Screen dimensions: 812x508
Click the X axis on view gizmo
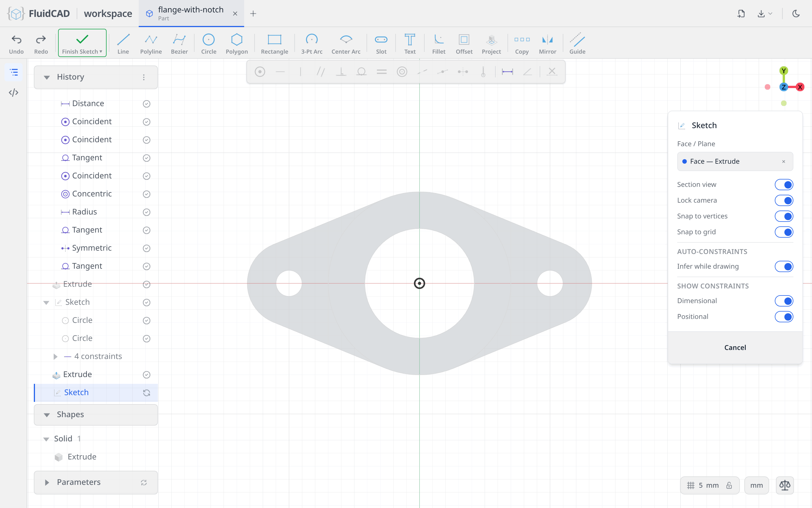pyautogui.click(x=800, y=87)
